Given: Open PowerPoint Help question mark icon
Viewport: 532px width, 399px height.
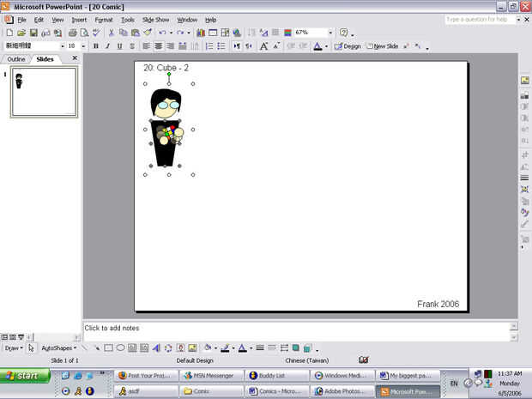Looking at the screenshot, I should click(344, 33).
